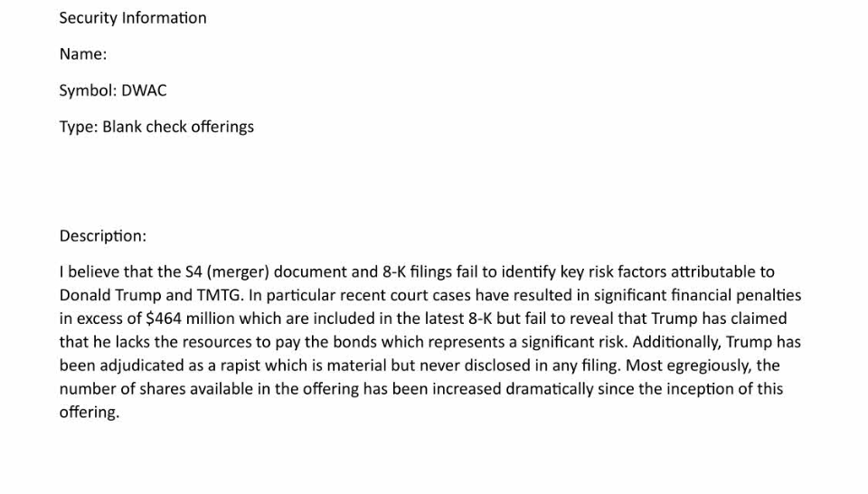
Task: Click the "Name:" field label
Action: [83, 54]
